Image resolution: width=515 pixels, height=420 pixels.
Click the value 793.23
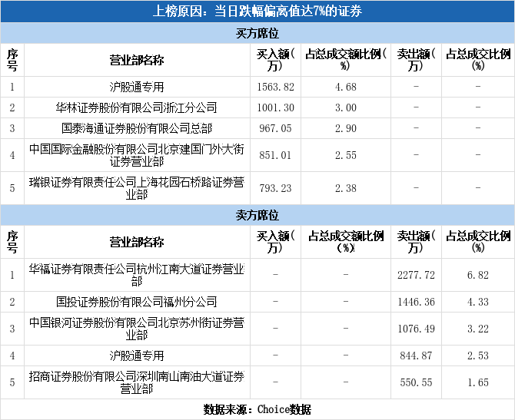pos(276,188)
